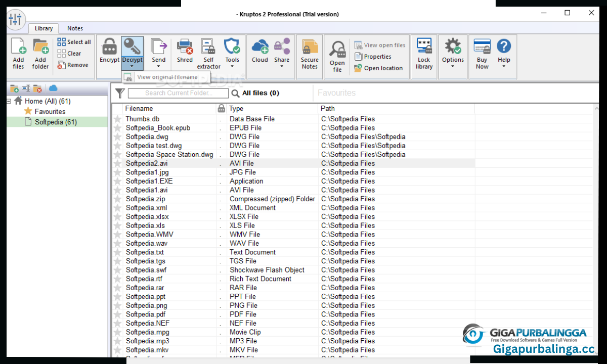Open the application menu icon at top-left

[16, 20]
